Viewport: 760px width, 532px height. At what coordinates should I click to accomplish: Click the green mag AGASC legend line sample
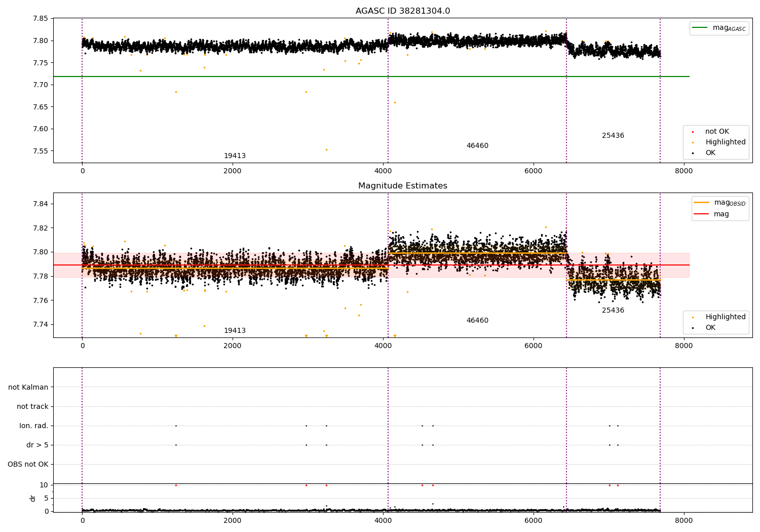pyautogui.click(x=700, y=28)
